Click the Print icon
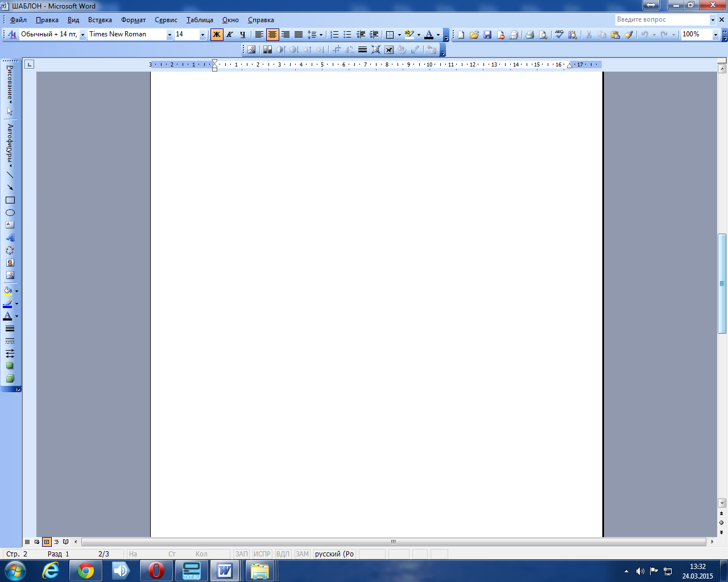Screen dimensions: 728x582 pyautogui.click(x=530, y=35)
